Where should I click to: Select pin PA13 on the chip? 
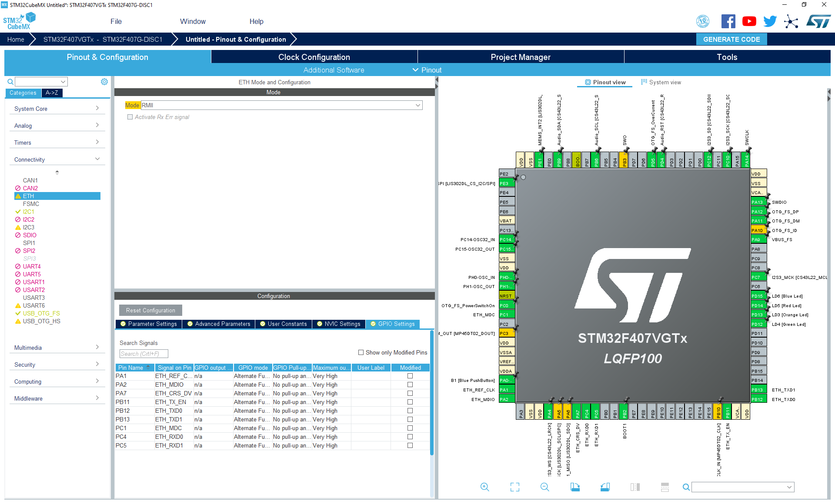[x=758, y=202]
